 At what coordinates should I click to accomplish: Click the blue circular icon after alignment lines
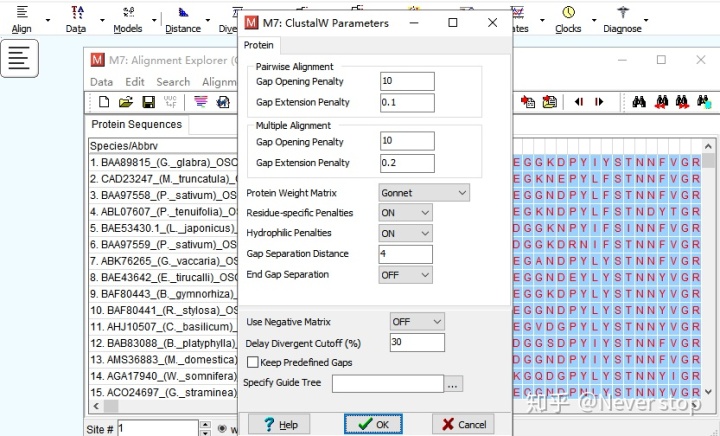[223, 101]
